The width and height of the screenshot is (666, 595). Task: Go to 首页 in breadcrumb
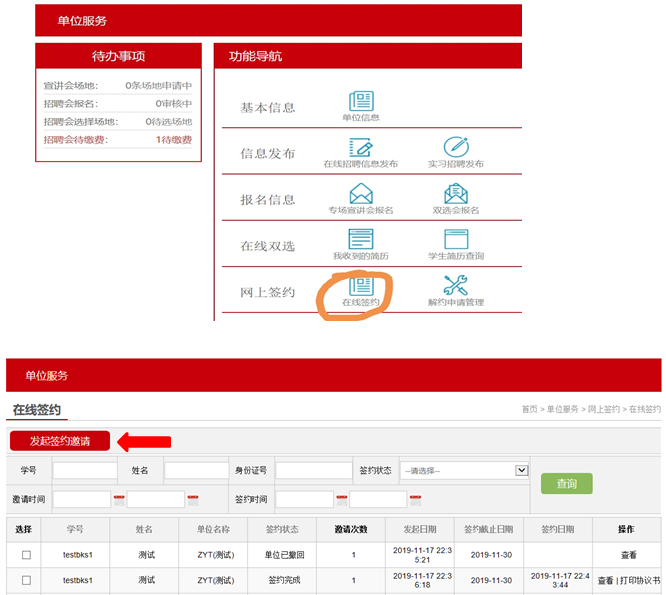tap(529, 409)
